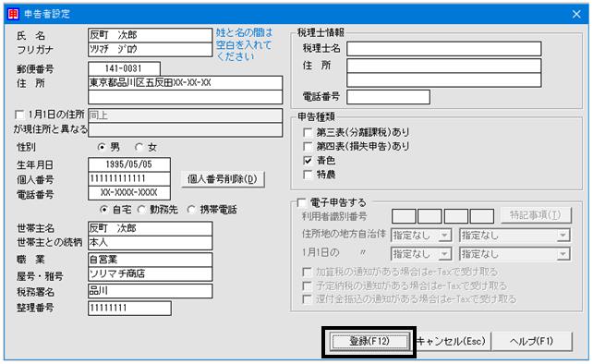593x364 pixels.
Task: Toggle the 特農 checkbox
Action: click(x=308, y=175)
